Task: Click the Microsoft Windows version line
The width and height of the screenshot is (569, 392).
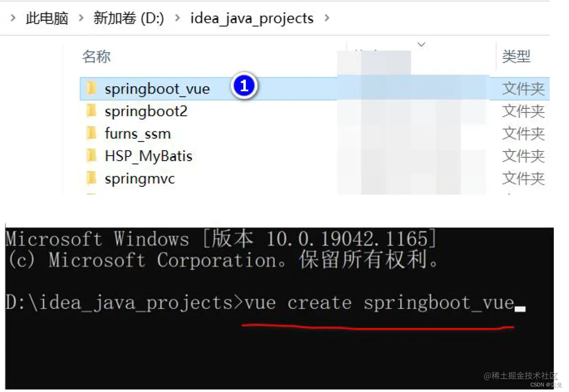Action: (x=222, y=239)
